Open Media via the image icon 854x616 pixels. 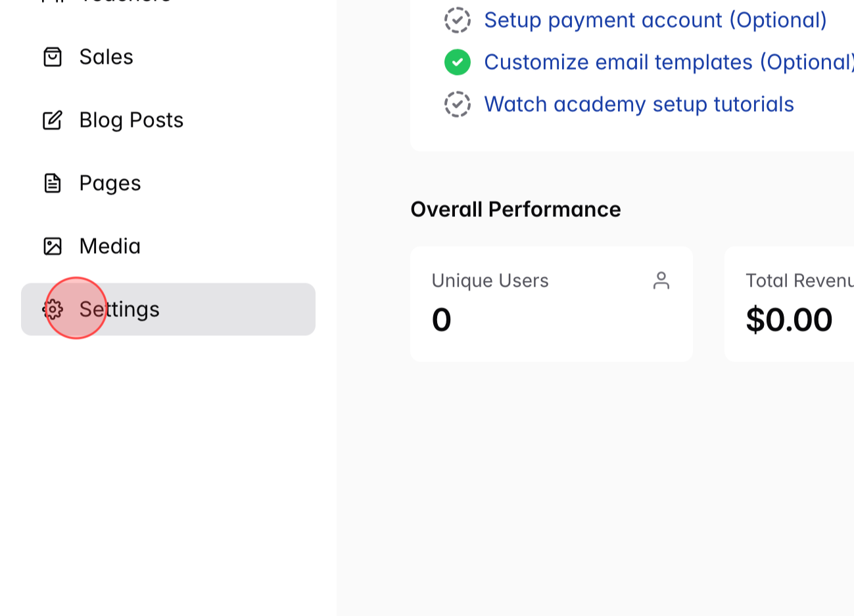click(x=53, y=246)
